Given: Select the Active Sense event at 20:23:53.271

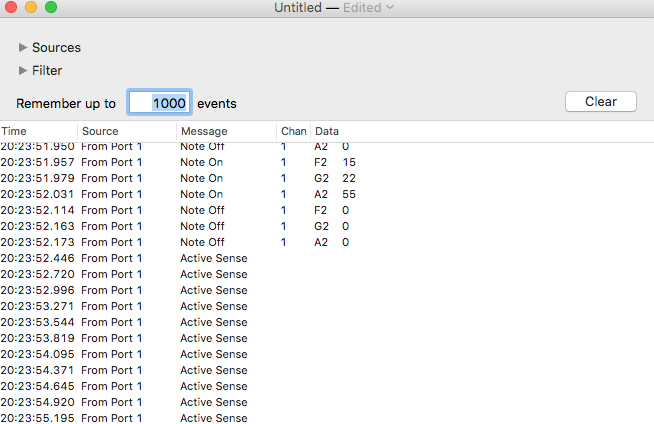Looking at the screenshot, I should pyautogui.click(x=327, y=306).
